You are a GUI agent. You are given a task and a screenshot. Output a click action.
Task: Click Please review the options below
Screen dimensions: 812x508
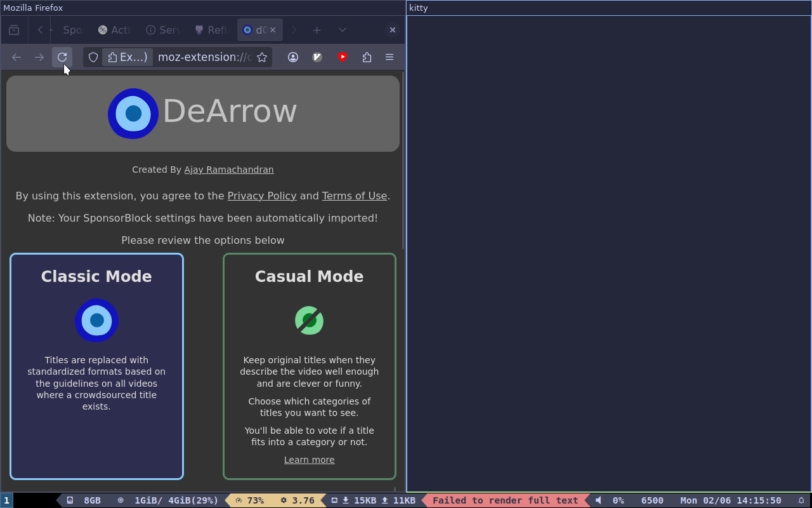203,240
